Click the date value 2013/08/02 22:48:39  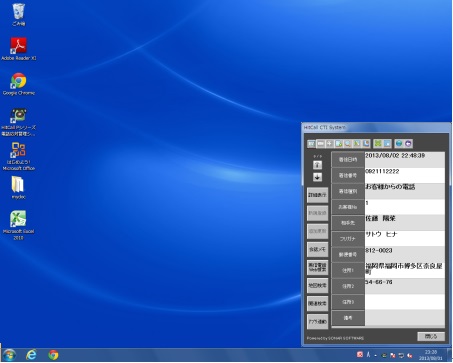(x=395, y=156)
